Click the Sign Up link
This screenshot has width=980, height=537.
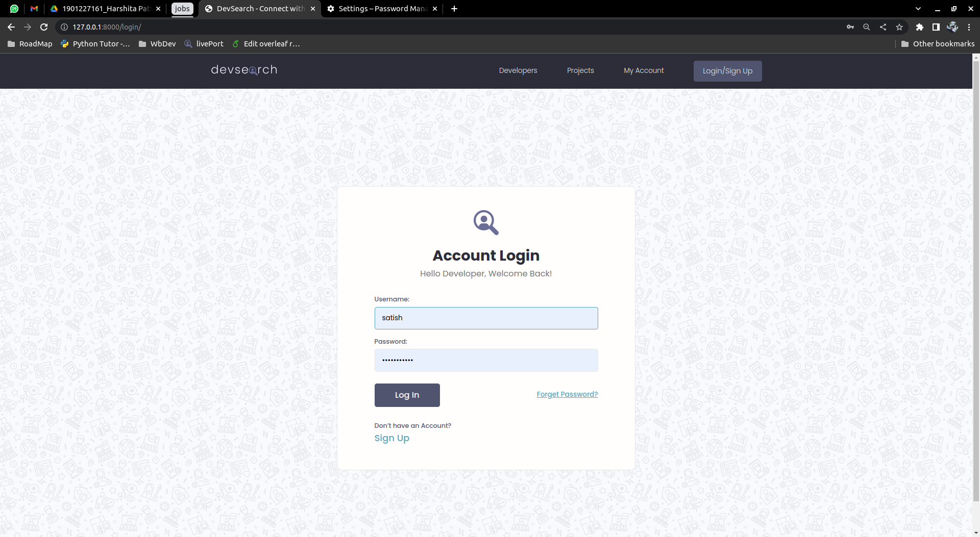click(x=391, y=438)
